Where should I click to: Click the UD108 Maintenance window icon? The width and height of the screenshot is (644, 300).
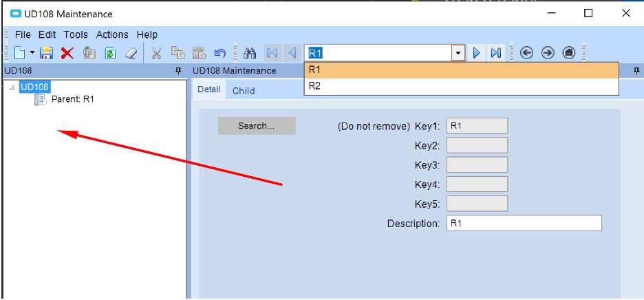point(16,14)
